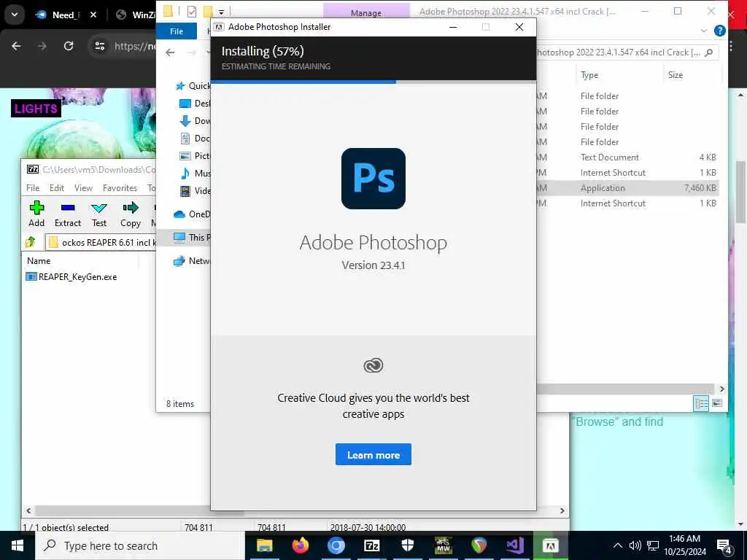
Task: Click Copy in the 7-Zip toolbar
Action: pos(130,214)
